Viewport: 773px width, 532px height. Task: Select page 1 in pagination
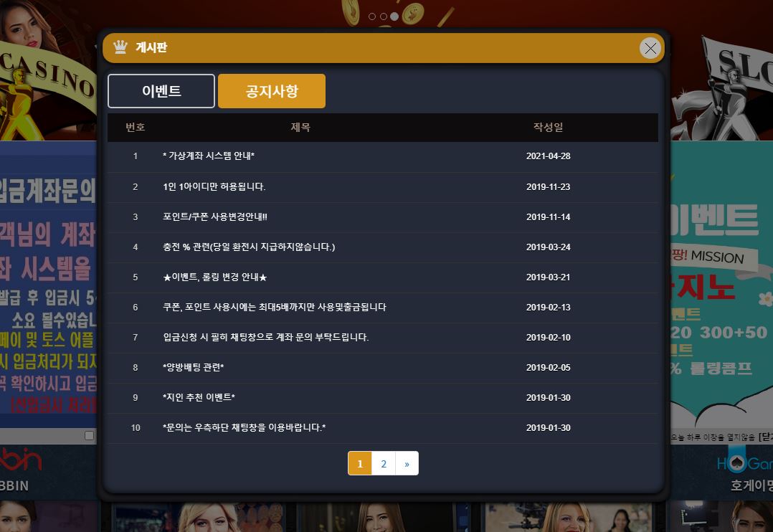pyautogui.click(x=360, y=463)
